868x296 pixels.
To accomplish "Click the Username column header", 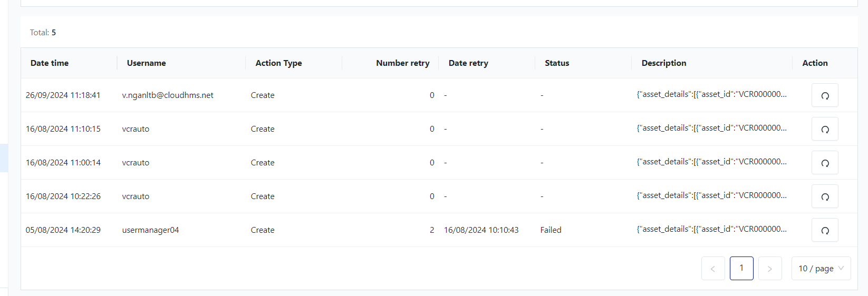I will [146, 63].
